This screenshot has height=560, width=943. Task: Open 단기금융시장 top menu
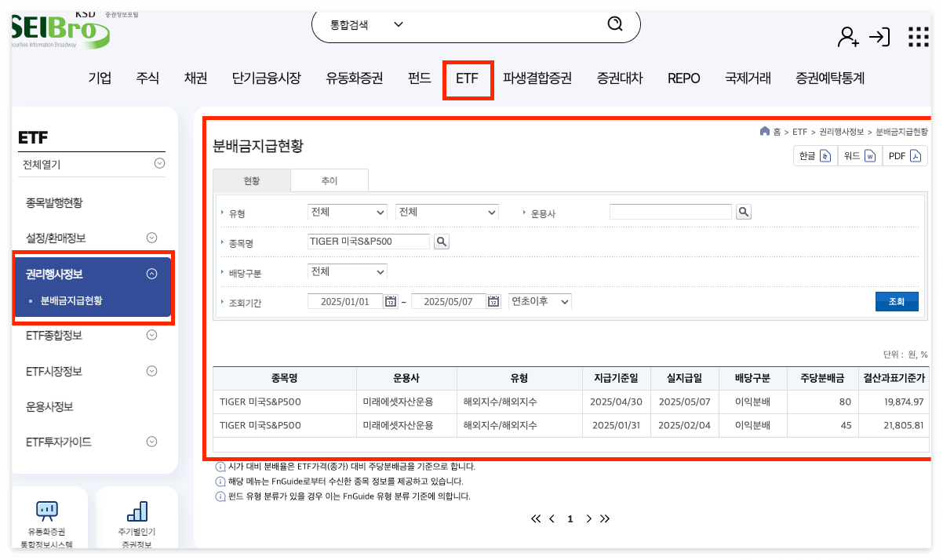point(267,78)
